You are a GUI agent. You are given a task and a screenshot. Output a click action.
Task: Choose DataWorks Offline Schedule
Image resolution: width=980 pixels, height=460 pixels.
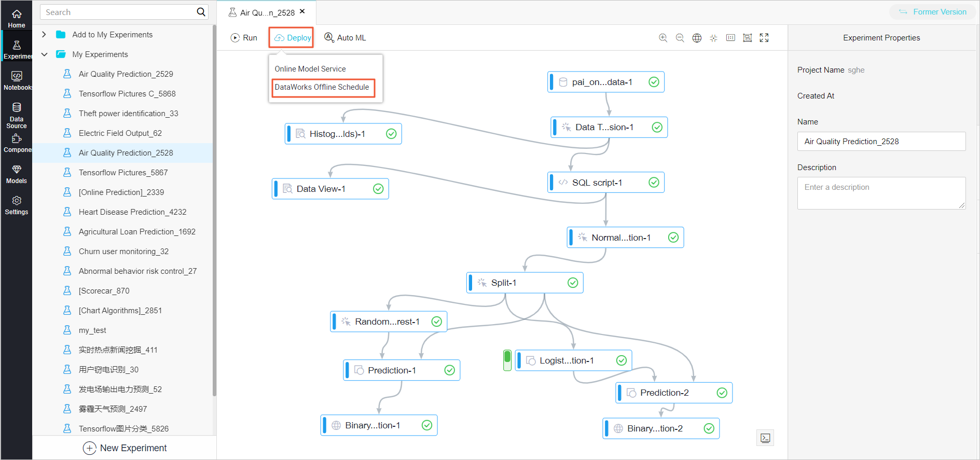click(322, 87)
